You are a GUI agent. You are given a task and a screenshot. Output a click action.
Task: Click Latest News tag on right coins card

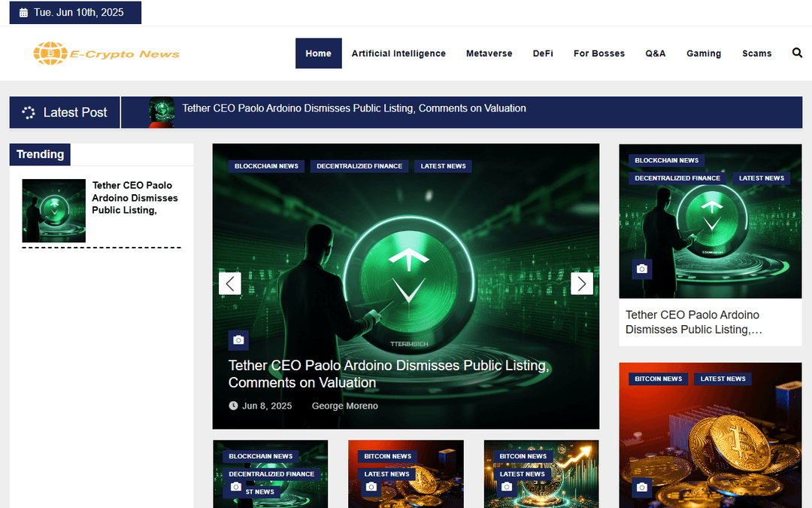pos(723,379)
